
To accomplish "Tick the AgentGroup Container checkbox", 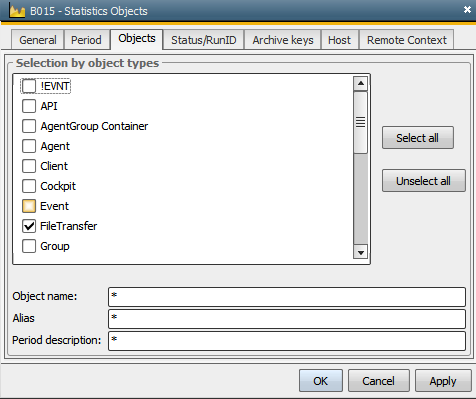I will pos(29,126).
